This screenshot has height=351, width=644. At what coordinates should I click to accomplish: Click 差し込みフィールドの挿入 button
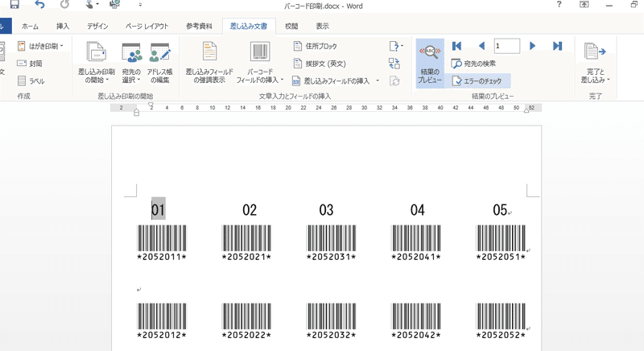[x=331, y=81]
